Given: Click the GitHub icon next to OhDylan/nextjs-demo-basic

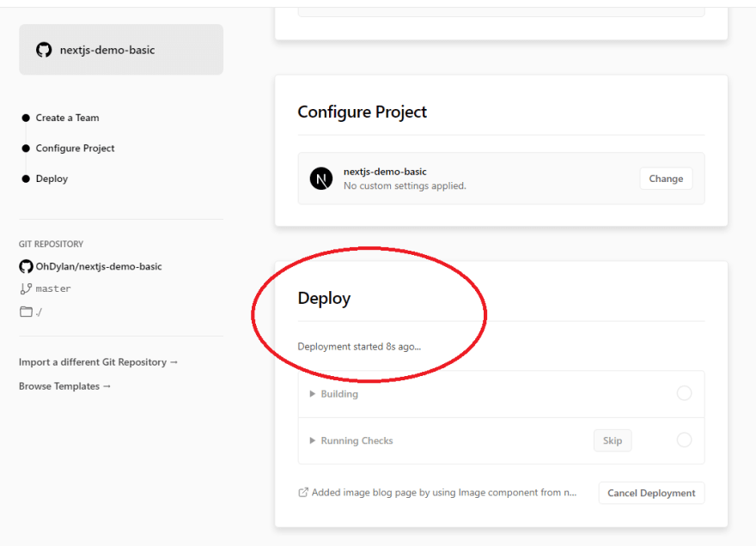Looking at the screenshot, I should pos(26,266).
